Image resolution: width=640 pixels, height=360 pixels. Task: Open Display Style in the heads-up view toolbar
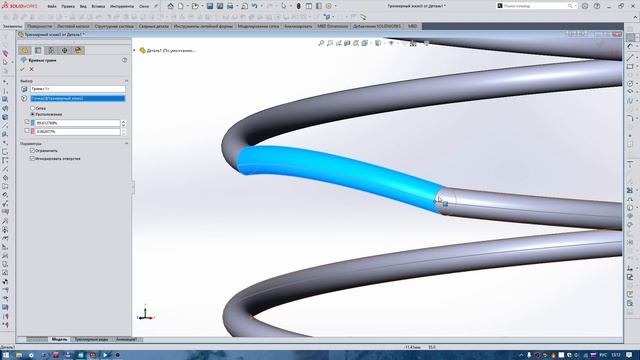point(378,43)
